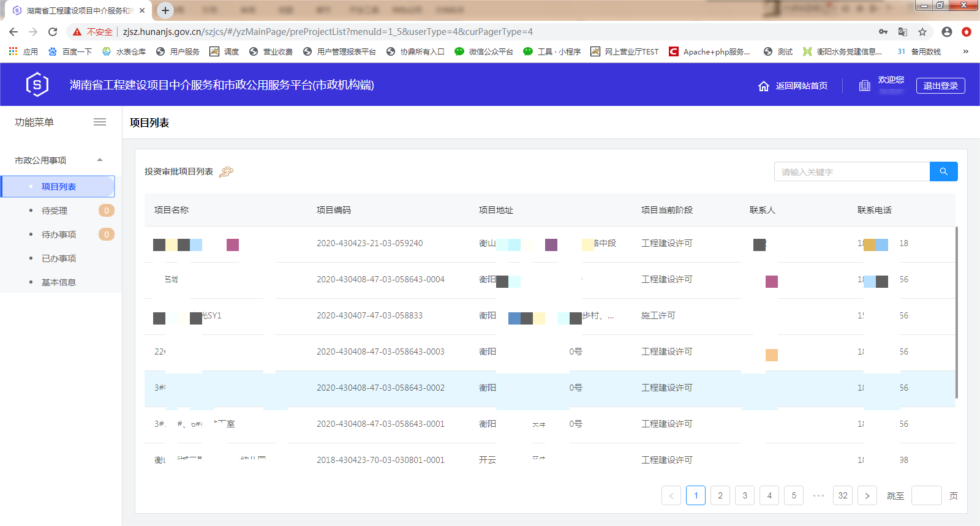Click the blue search magnifier button
The width and height of the screenshot is (980, 526).
943,171
